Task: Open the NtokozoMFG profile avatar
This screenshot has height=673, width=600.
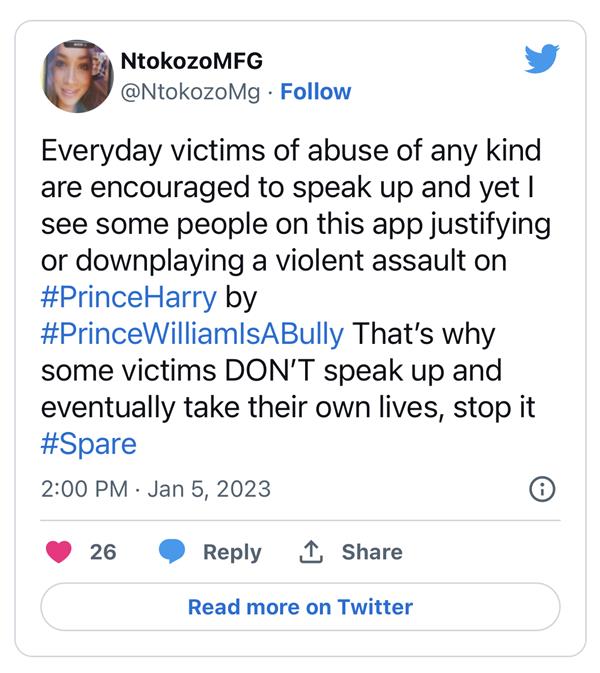Action: (77, 77)
